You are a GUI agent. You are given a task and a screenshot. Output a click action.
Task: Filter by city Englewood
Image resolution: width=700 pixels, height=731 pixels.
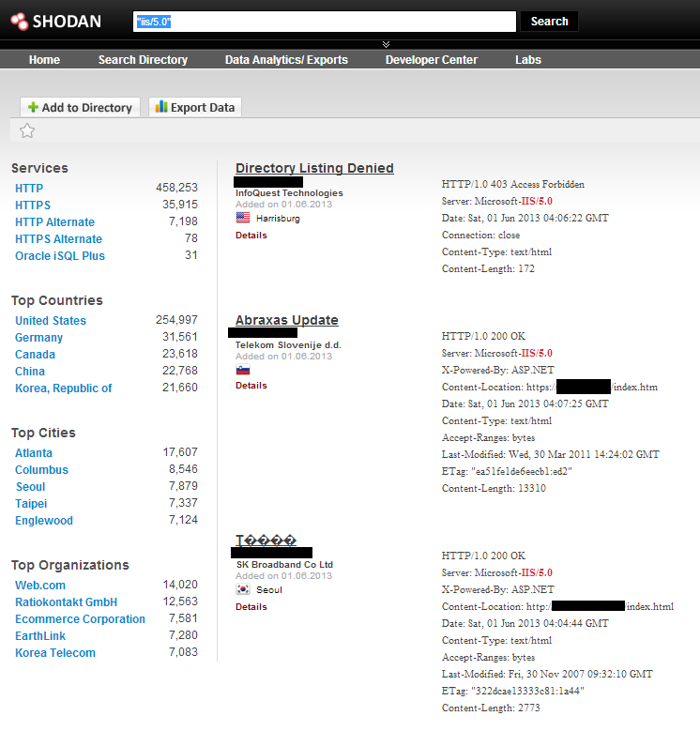click(x=44, y=520)
